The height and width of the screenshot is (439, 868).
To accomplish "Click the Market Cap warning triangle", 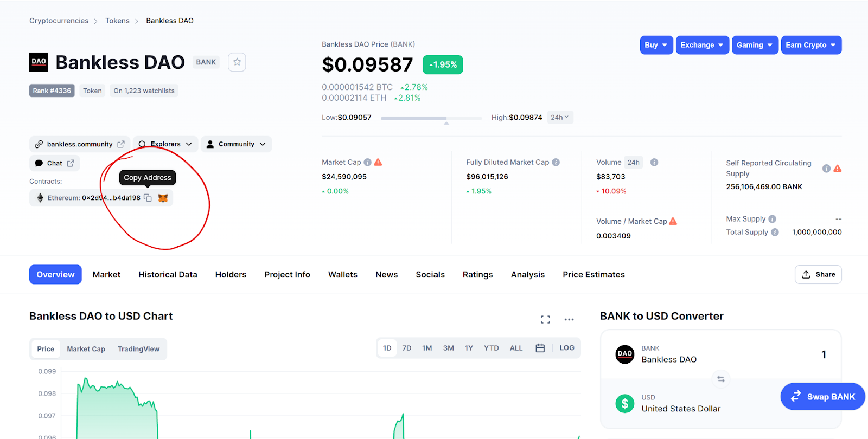I will pos(378,162).
